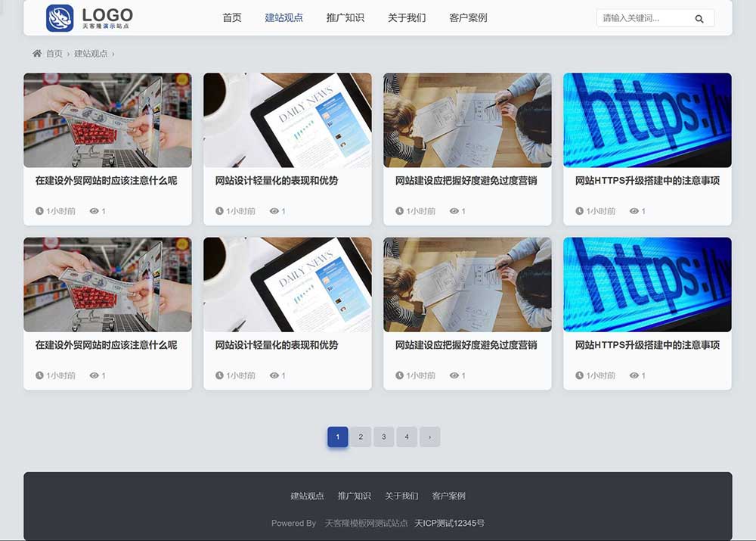This screenshot has width=756, height=541.
Task: Click eye icon on bottom-row 外贸网站 card
Action: point(94,375)
